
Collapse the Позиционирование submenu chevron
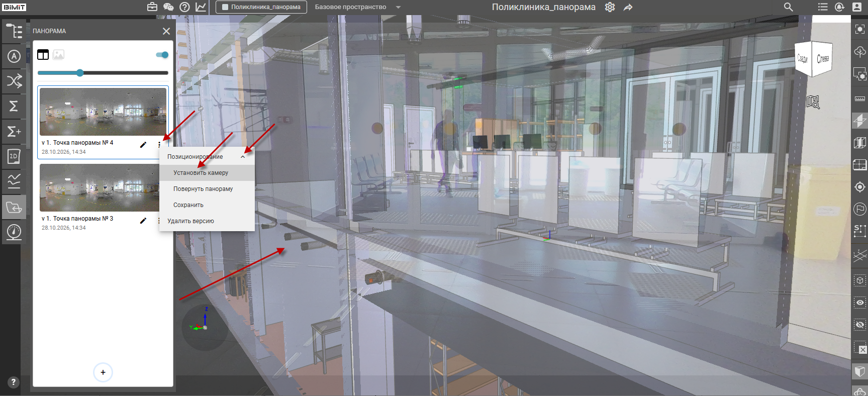pyautogui.click(x=243, y=157)
